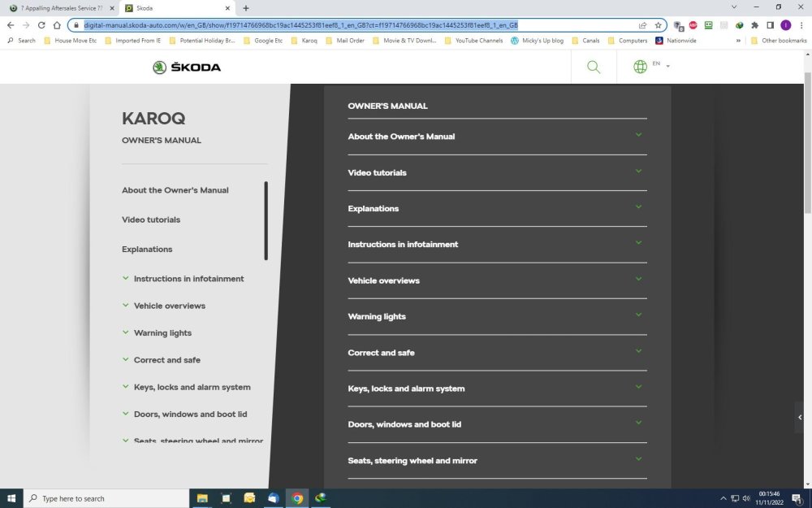
Task: Select the Skoda browser tab
Action: (176, 8)
